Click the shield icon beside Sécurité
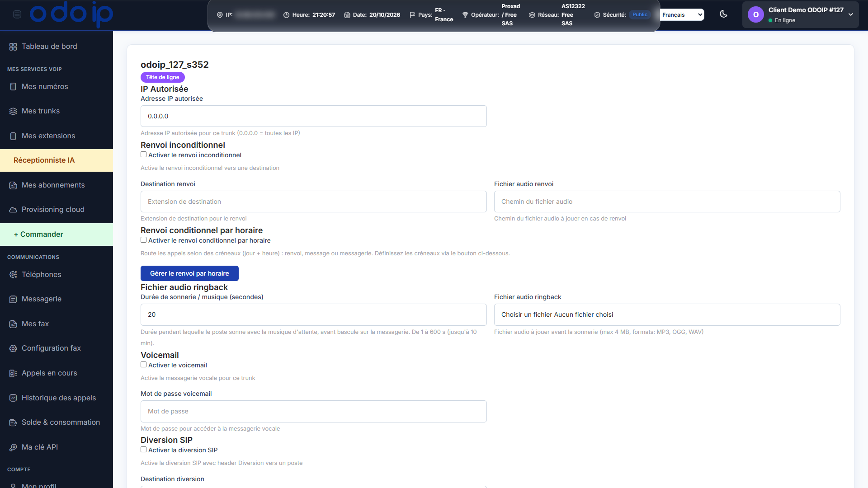This screenshot has width=868, height=488. pyautogui.click(x=597, y=15)
